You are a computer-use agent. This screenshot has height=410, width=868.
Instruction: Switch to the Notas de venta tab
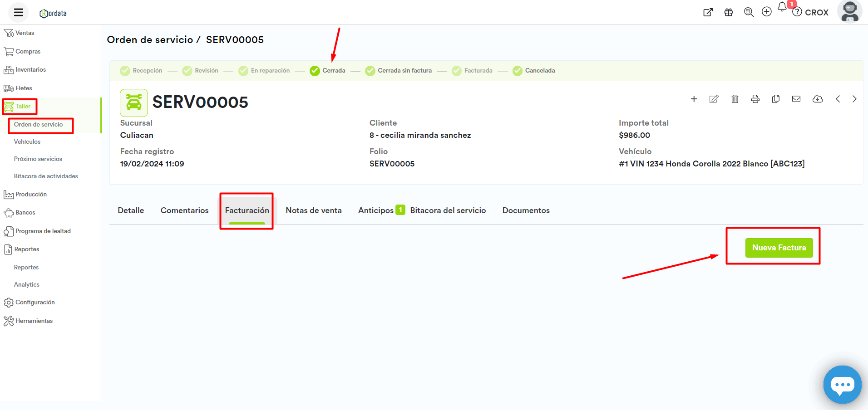[x=313, y=210]
